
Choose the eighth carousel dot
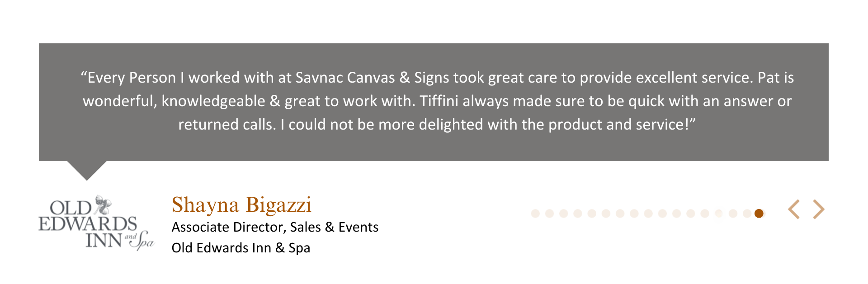point(634,214)
